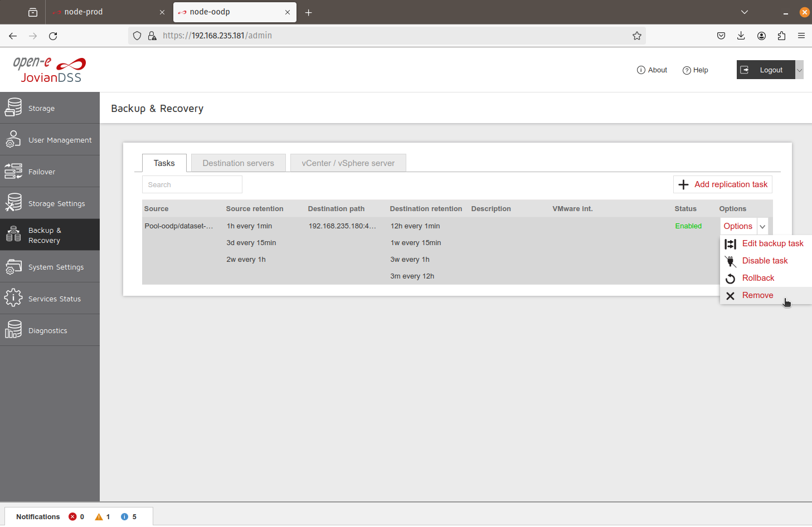Focus the task Search field
The image size is (812, 527).
coord(192,184)
